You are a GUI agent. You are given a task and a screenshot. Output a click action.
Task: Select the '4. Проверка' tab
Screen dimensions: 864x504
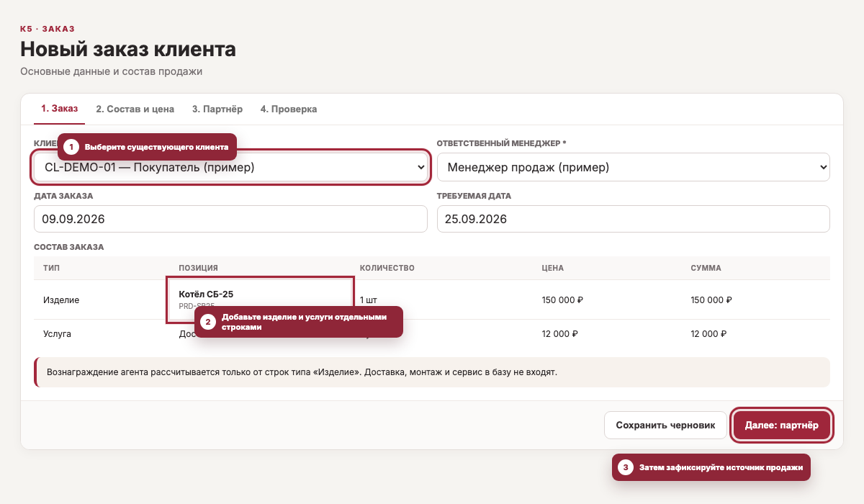[x=289, y=109]
